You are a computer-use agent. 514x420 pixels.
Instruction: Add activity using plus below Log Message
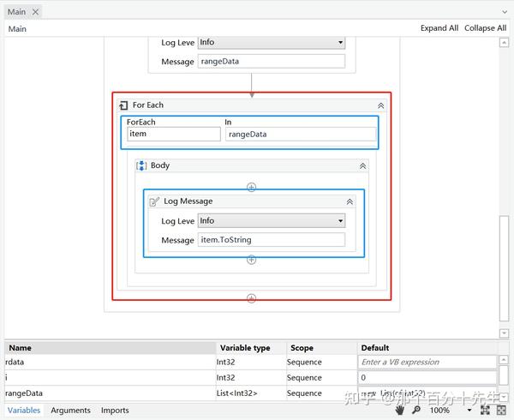click(251, 260)
